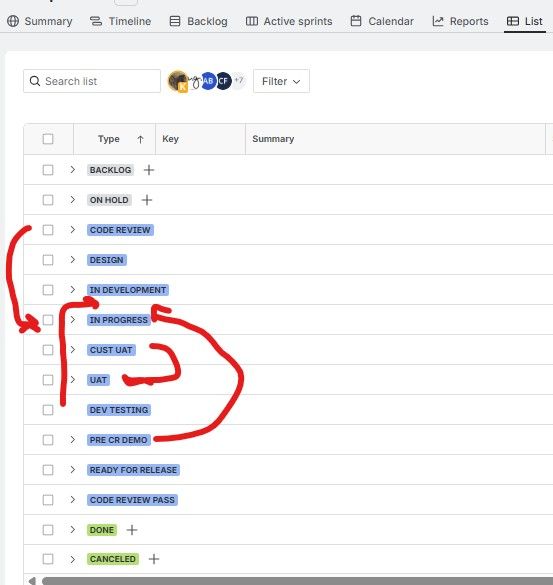553x585 pixels.
Task: Check the CUST UAT row checkbox
Action: click(x=48, y=350)
